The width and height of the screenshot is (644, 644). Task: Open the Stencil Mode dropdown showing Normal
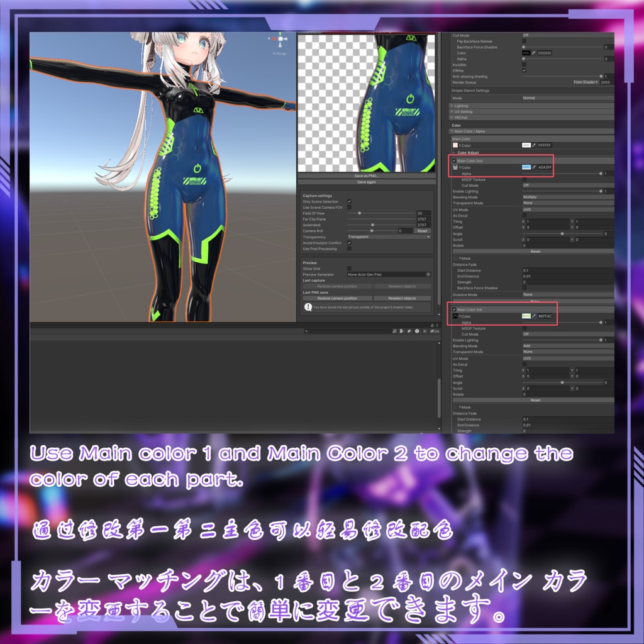tap(568, 98)
